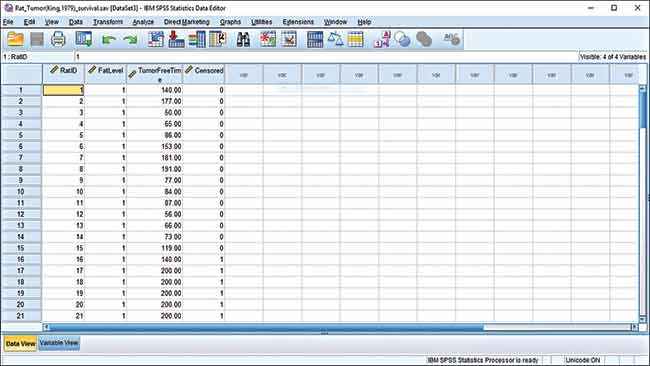Open the Analyze menu
The image size is (650, 366).
point(143,22)
